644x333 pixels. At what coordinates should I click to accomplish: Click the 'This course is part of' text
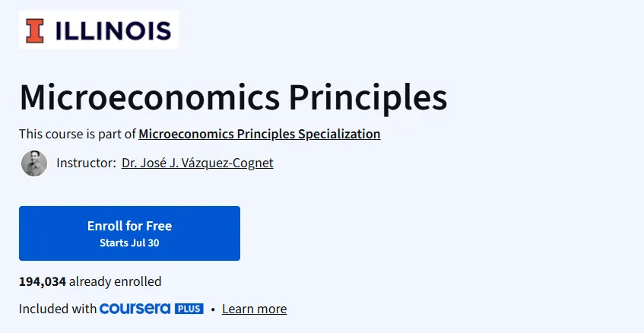click(78, 135)
